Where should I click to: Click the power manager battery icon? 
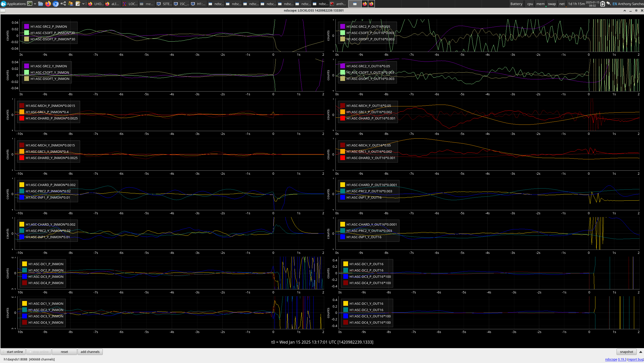602,4
